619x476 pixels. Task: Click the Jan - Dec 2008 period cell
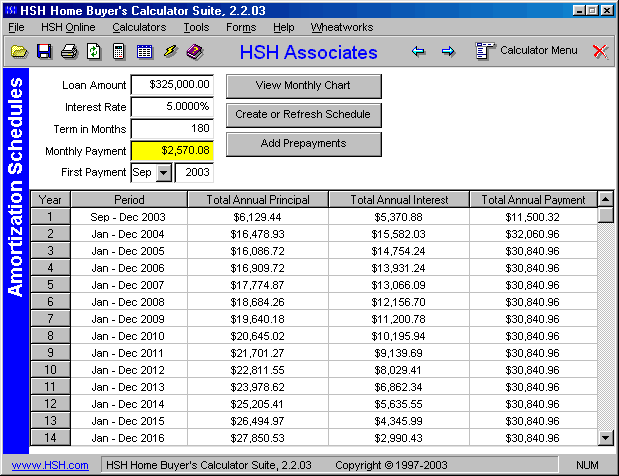coord(128,302)
